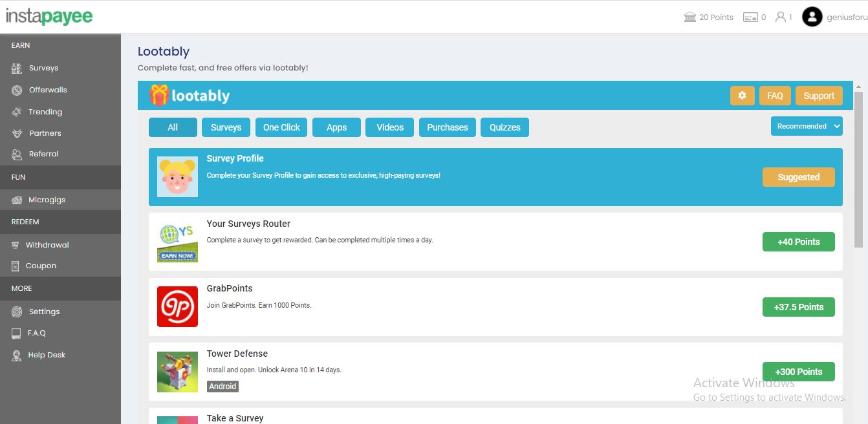Click the card icon in header
The width and height of the screenshot is (868, 424).
pos(750,17)
